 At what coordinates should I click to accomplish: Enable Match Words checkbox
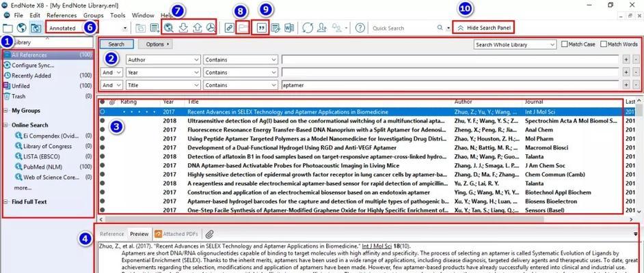pyautogui.click(x=604, y=44)
